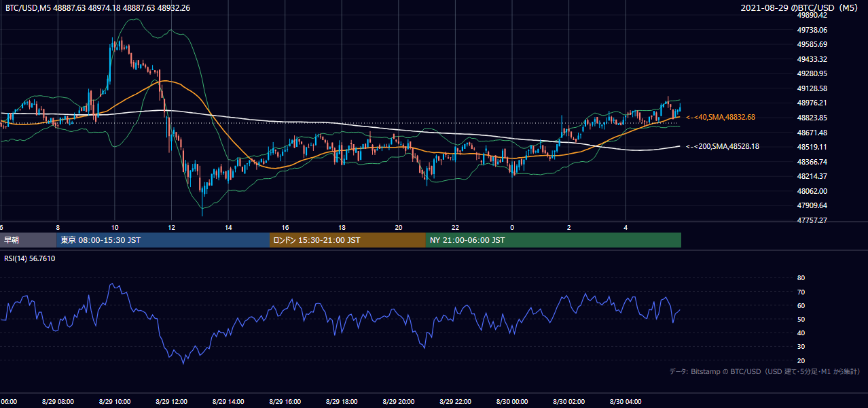
Task: Click RSI axis level 40
Action: click(x=801, y=333)
